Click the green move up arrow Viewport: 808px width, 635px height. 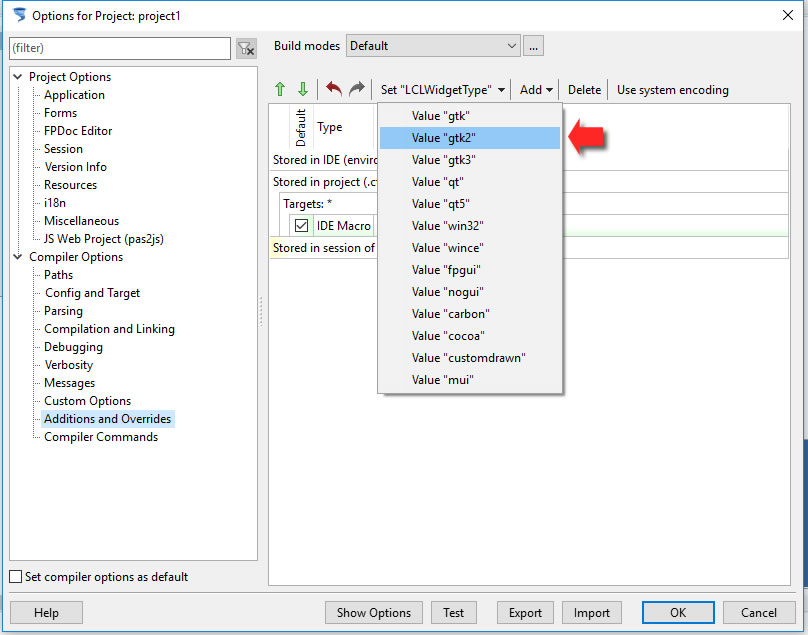[x=281, y=90]
